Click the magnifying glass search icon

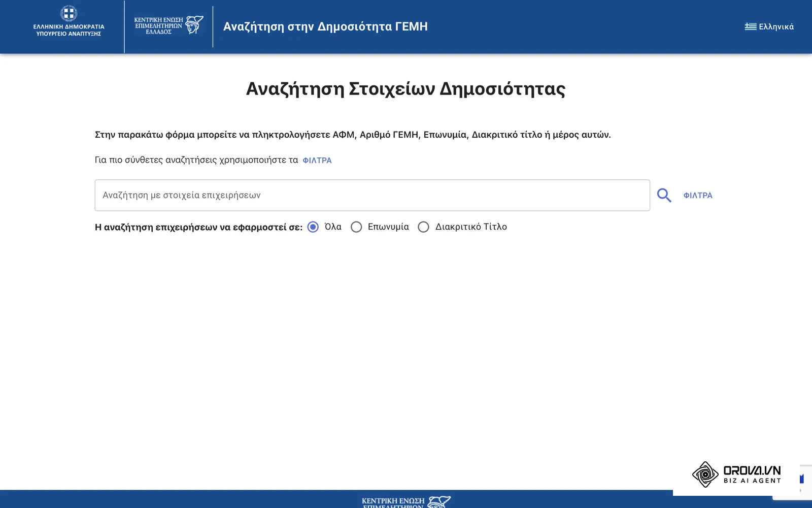664,195
